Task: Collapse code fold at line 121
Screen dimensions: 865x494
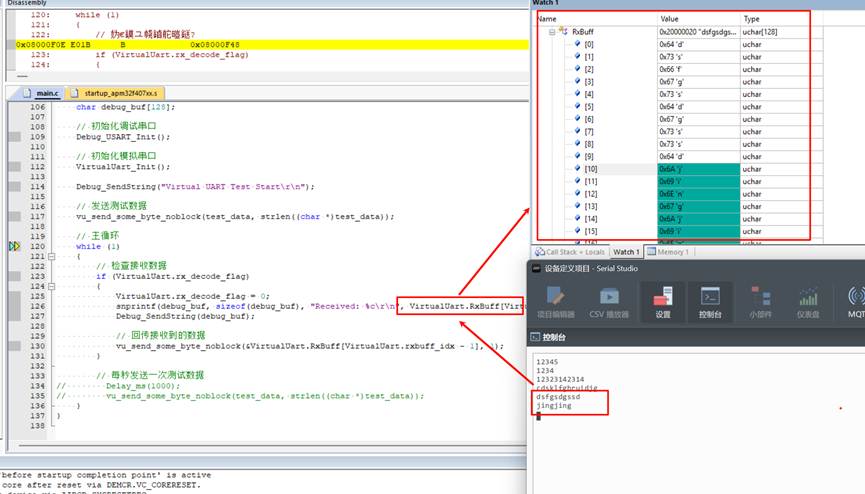Action: [x=51, y=257]
